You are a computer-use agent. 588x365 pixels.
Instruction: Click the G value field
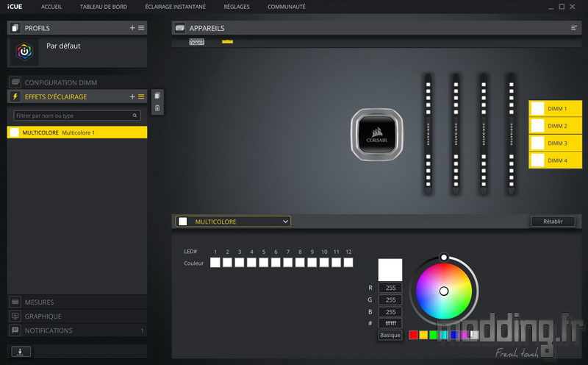click(390, 300)
